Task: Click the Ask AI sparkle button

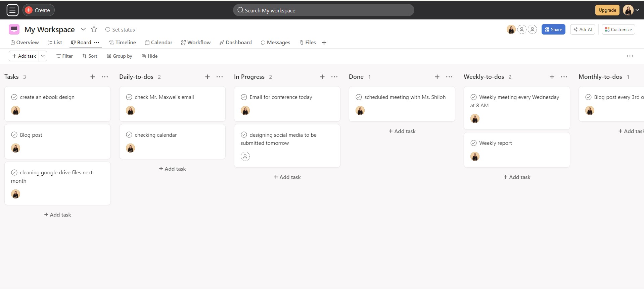Action: pyautogui.click(x=583, y=30)
